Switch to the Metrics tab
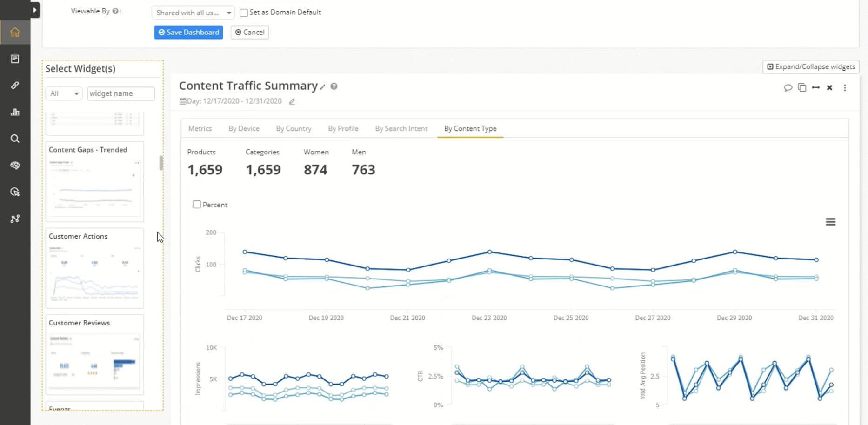Screen dimensions: 868x425 tap(200, 128)
